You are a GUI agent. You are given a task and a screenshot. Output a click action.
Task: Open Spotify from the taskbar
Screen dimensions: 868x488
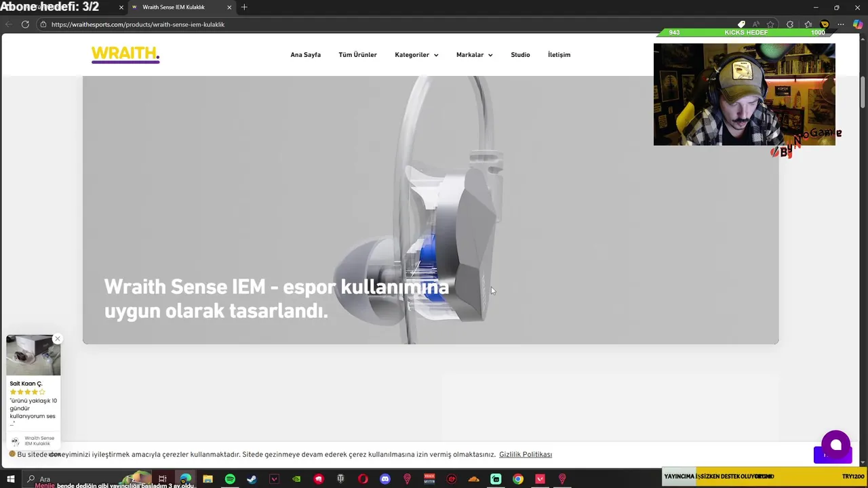click(x=230, y=479)
